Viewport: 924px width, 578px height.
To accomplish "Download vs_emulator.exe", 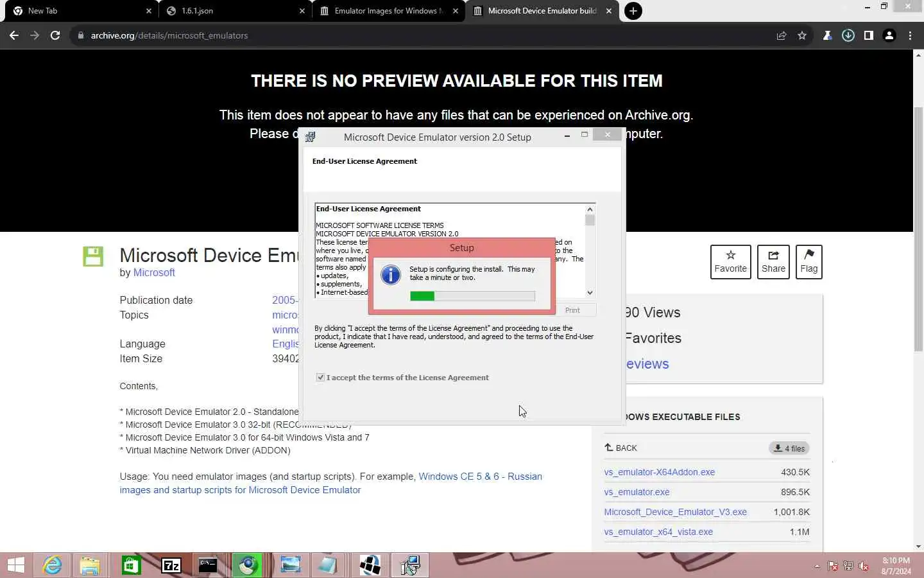I will click(637, 492).
